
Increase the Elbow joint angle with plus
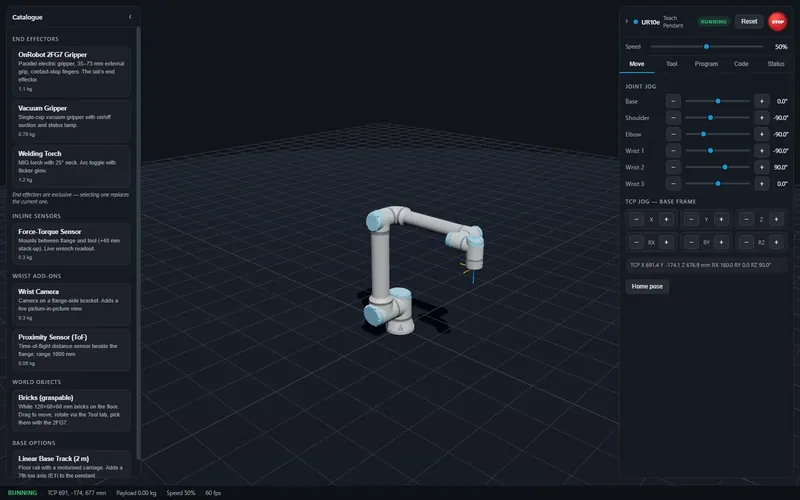click(x=762, y=134)
